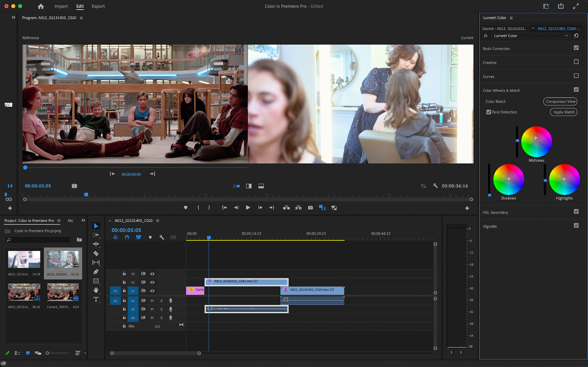
Task: Disable the Basic Correction checkbox
Action: [x=576, y=48]
